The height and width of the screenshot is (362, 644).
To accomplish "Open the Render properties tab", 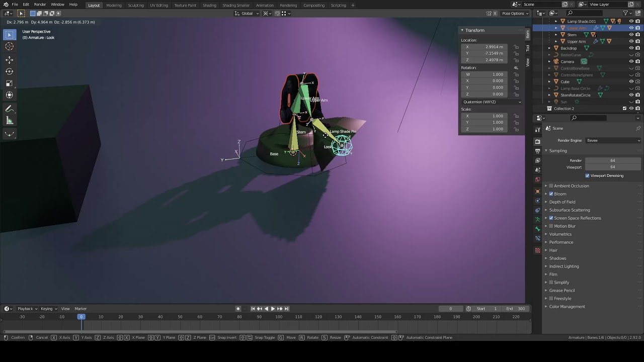I will pyautogui.click(x=537, y=141).
